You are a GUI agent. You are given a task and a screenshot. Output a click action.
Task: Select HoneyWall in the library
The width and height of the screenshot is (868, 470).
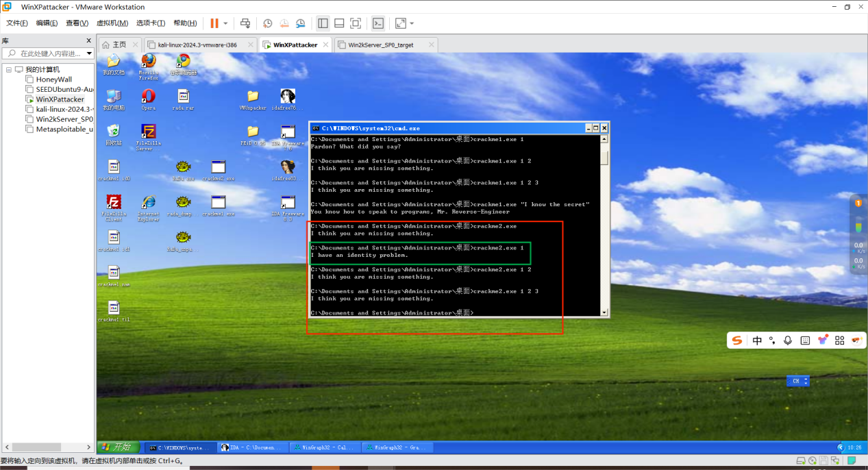coord(53,79)
